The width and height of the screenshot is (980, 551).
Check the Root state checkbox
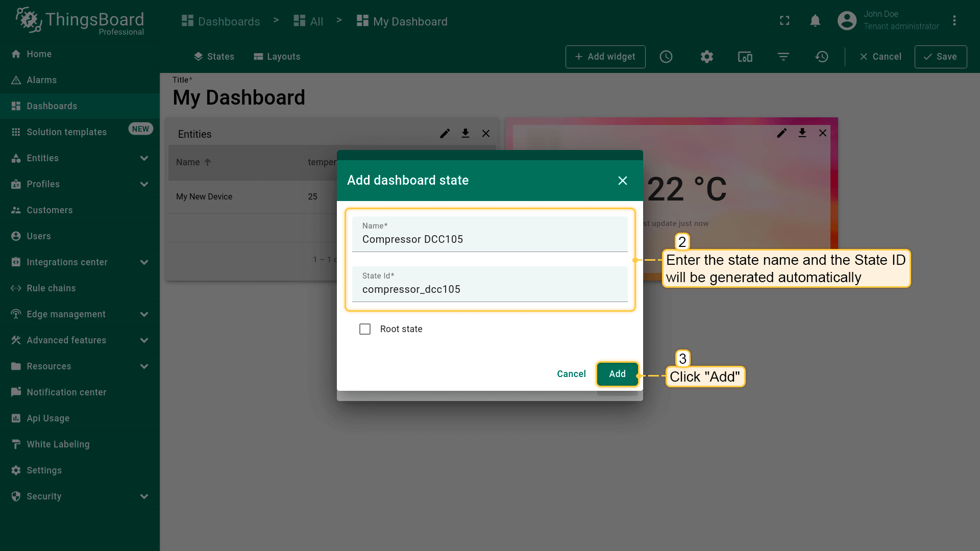[365, 329]
